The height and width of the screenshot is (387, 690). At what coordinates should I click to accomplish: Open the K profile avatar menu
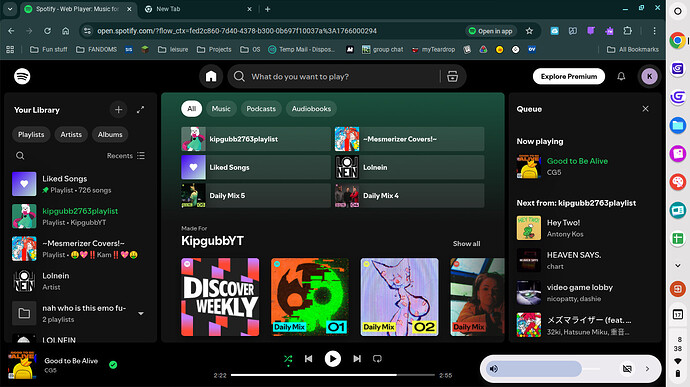[x=649, y=76]
